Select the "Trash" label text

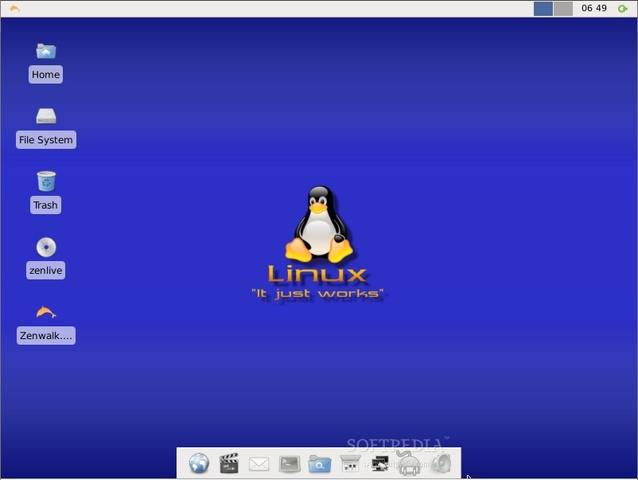pyautogui.click(x=46, y=205)
